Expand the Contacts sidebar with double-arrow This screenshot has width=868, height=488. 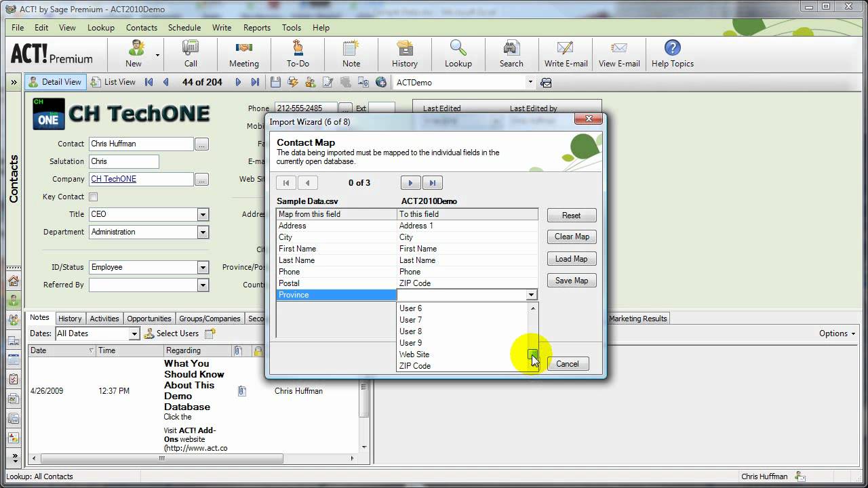pyautogui.click(x=14, y=82)
